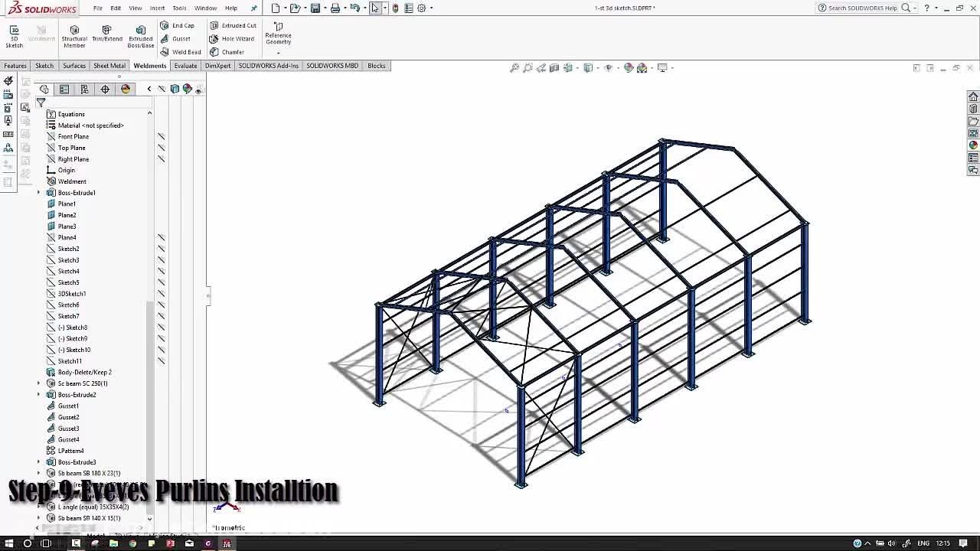Click the Trim/Extend weldment tool
980x551 pixels.
[107, 34]
